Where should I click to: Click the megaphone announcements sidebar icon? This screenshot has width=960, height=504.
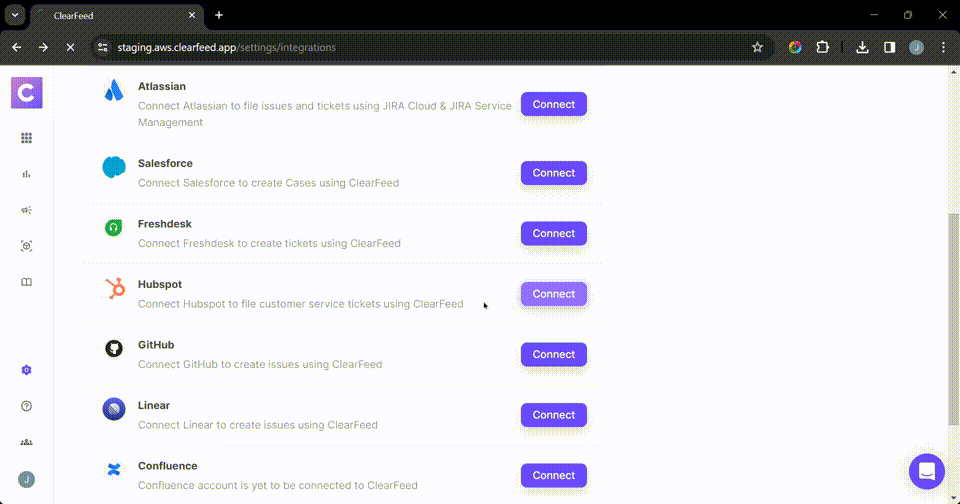click(x=27, y=210)
